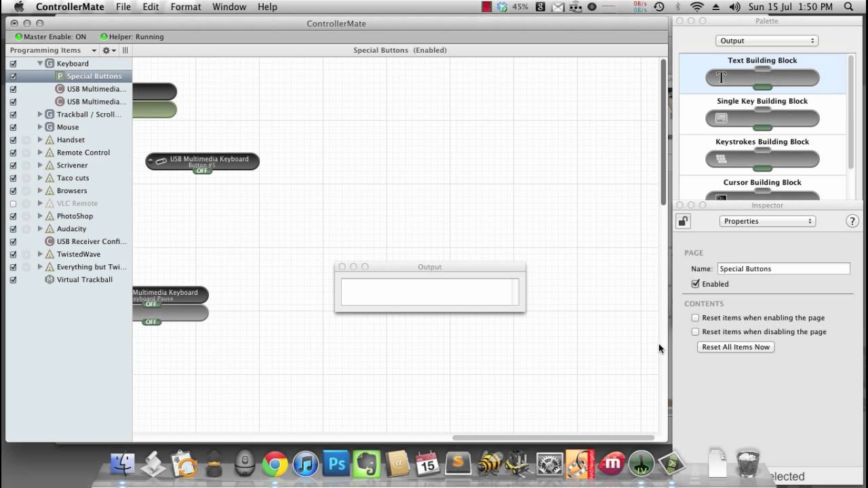Viewport: 868px width, 488px height.
Task: Click the Text Building Block T icon
Action: (x=721, y=78)
